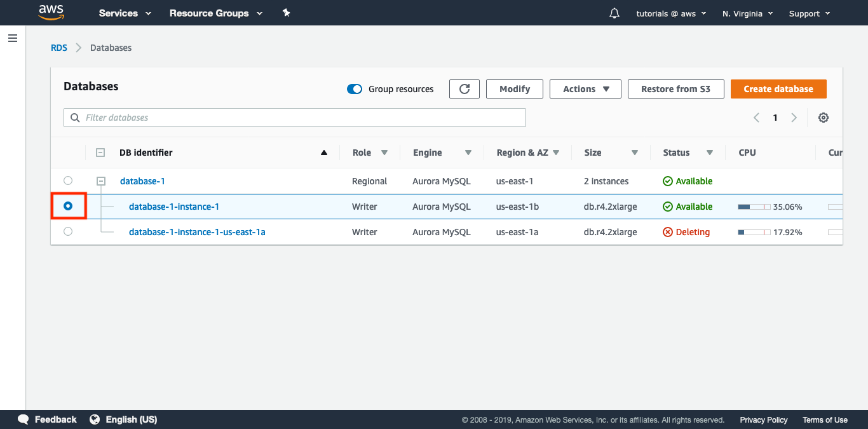868x429 pixels.
Task: Click the Available check icon for database-1 cluster
Action: (x=668, y=181)
